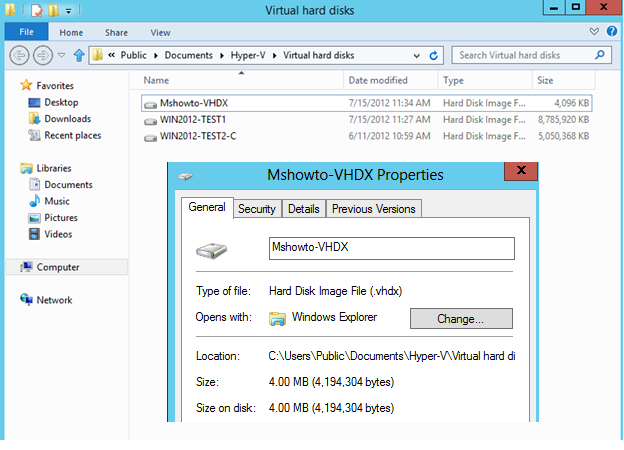624x450 pixels.
Task: Refresh the Virtual hard disks folder
Action: (433, 55)
